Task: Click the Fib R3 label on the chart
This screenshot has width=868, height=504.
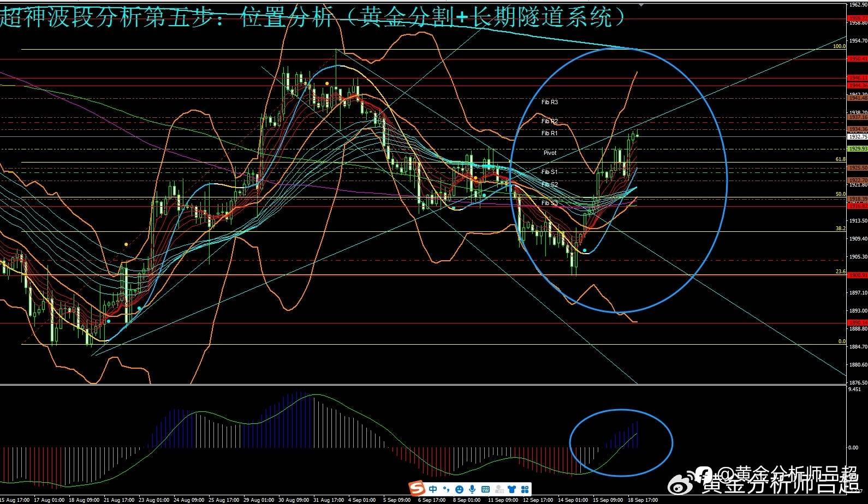Action: [x=550, y=102]
